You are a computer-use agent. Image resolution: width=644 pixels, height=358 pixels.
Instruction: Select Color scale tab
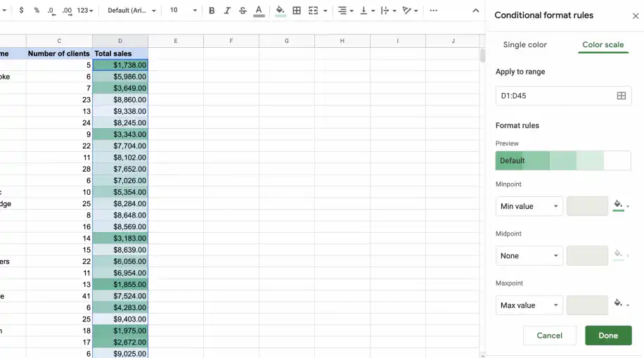pyautogui.click(x=603, y=44)
